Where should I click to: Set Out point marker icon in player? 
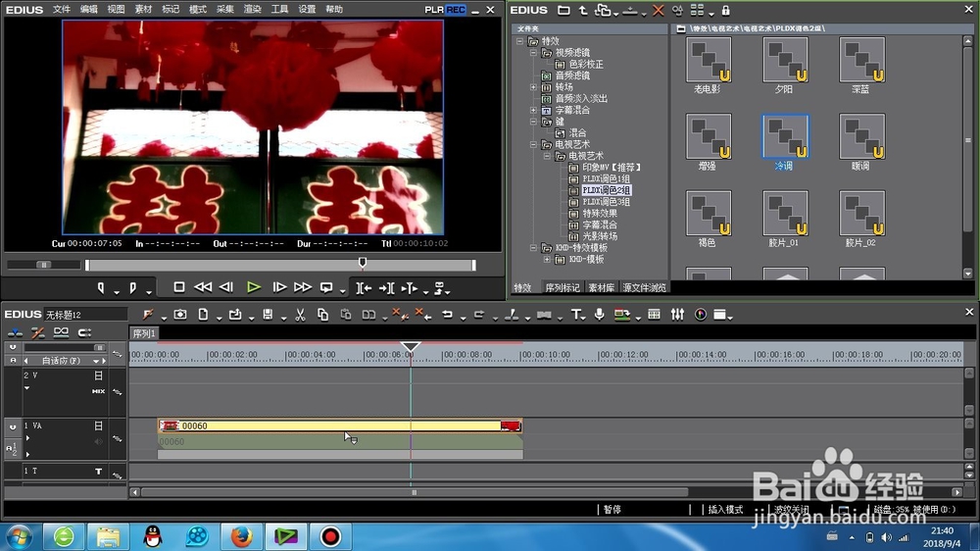click(132, 287)
